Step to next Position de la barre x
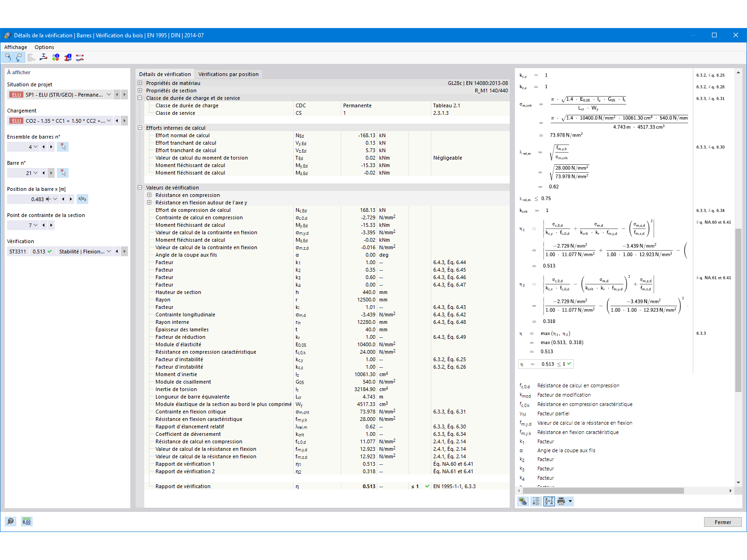Image resolution: width=747 pixels, height=560 pixels. click(x=71, y=199)
